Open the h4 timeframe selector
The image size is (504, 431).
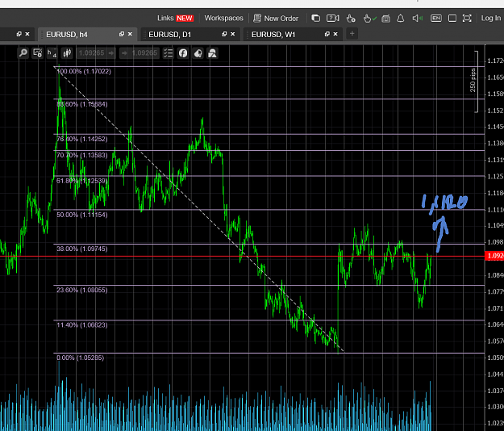[52, 53]
